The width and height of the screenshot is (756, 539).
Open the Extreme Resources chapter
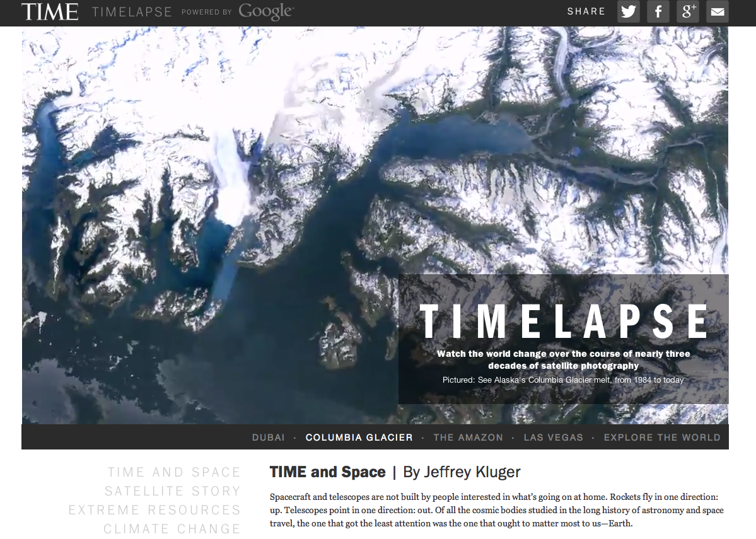click(x=154, y=509)
